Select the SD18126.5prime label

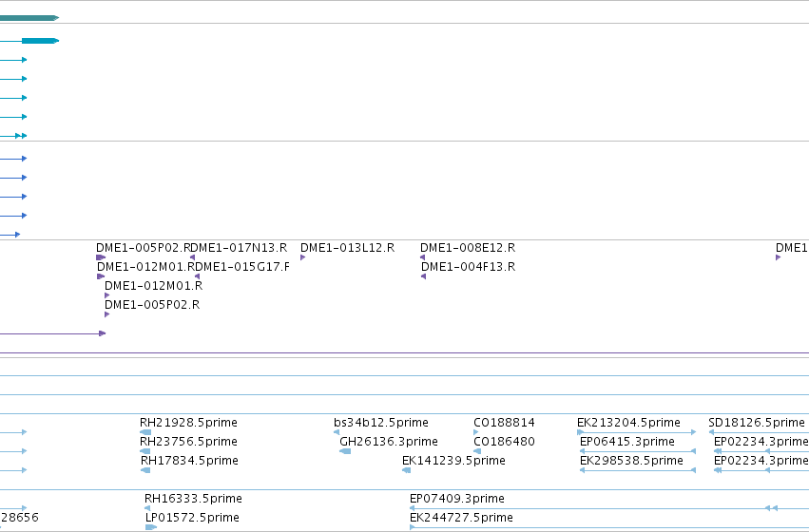pyautogui.click(x=757, y=423)
